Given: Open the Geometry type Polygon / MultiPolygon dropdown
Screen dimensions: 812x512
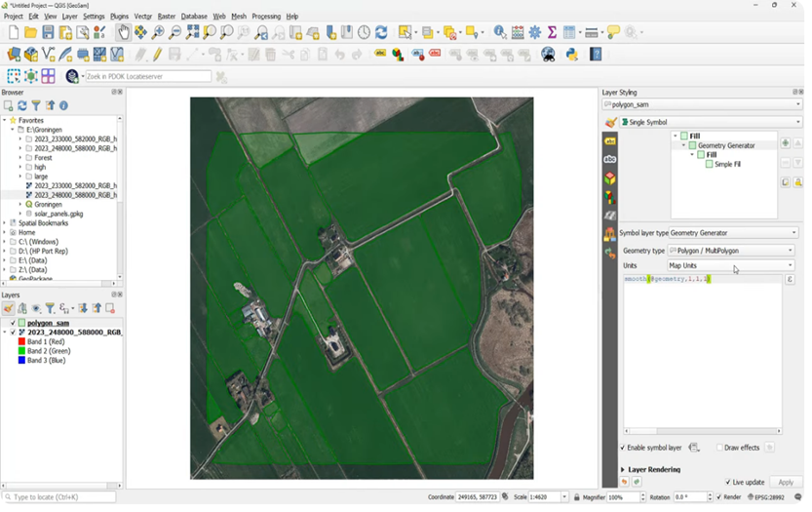Looking at the screenshot, I should pos(731,251).
